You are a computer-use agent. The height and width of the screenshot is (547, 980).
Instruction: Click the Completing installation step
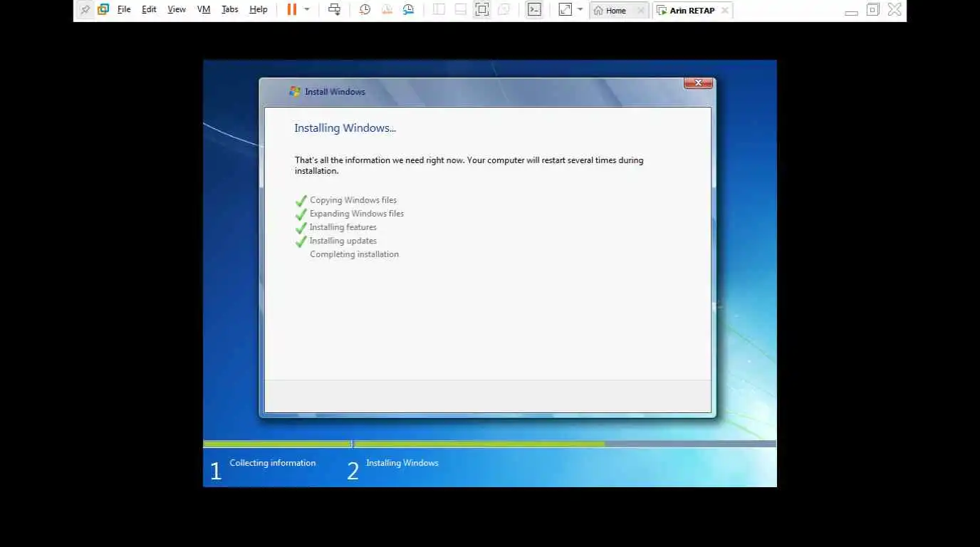click(355, 254)
